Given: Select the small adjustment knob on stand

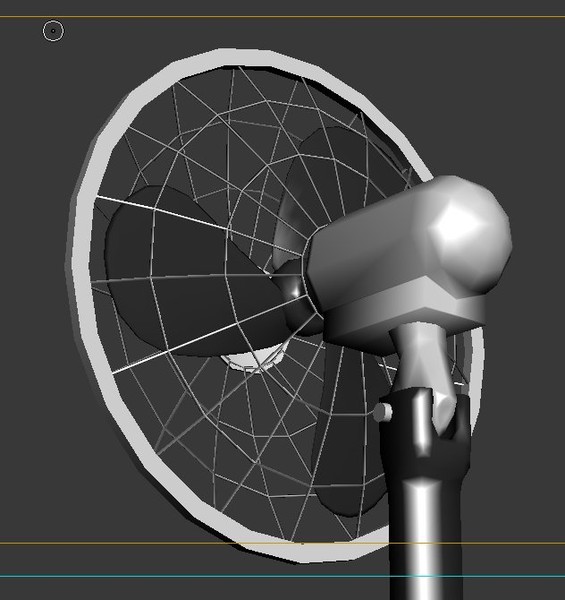Looking at the screenshot, I should tap(383, 412).
